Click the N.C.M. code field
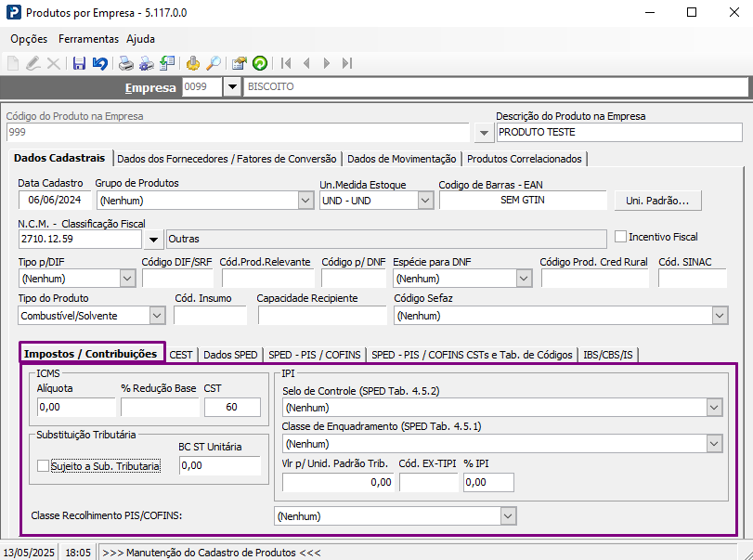The image size is (753, 560). [81, 240]
